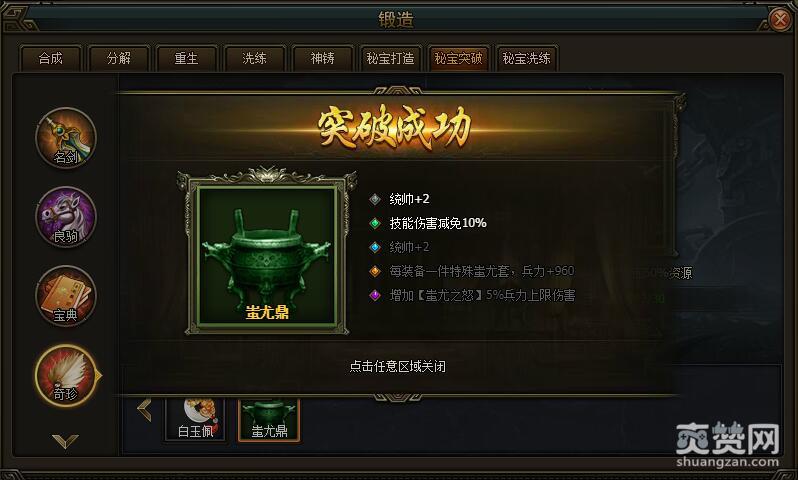Select the 蚩尤鼎 item in bottom list
The image size is (798, 480).
click(269, 419)
